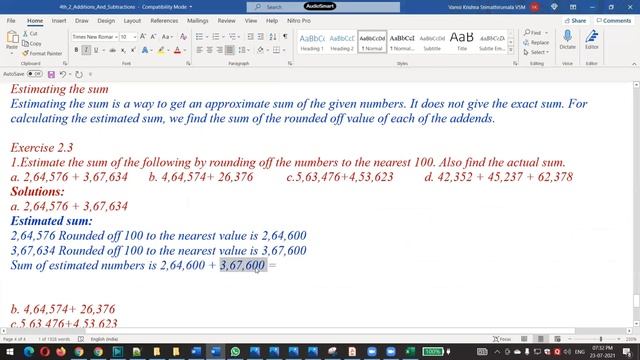Screen dimensions: 640x360
Task: Click Replace in the Editing group
Action: click(x=536, y=42)
